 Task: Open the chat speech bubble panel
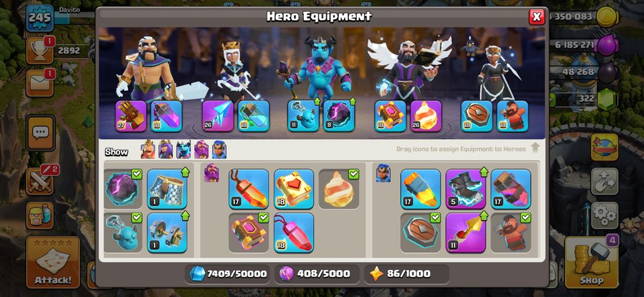[x=40, y=133]
